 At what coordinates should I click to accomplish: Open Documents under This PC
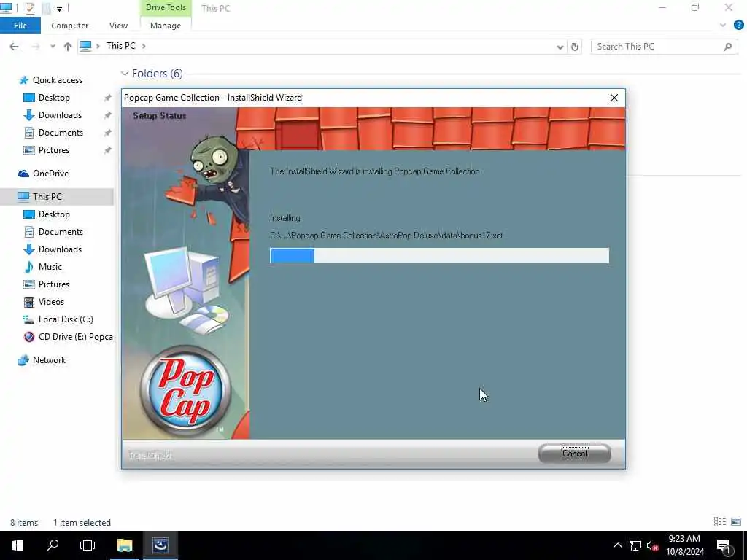(x=61, y=232)
